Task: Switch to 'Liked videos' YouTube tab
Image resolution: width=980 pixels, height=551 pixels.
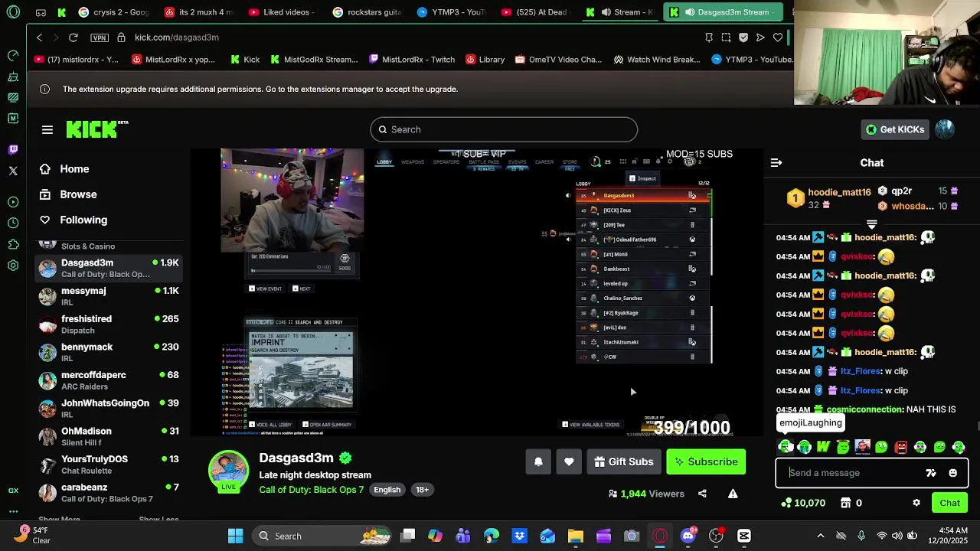Action: pyautogui.click(x=280, y=12)
